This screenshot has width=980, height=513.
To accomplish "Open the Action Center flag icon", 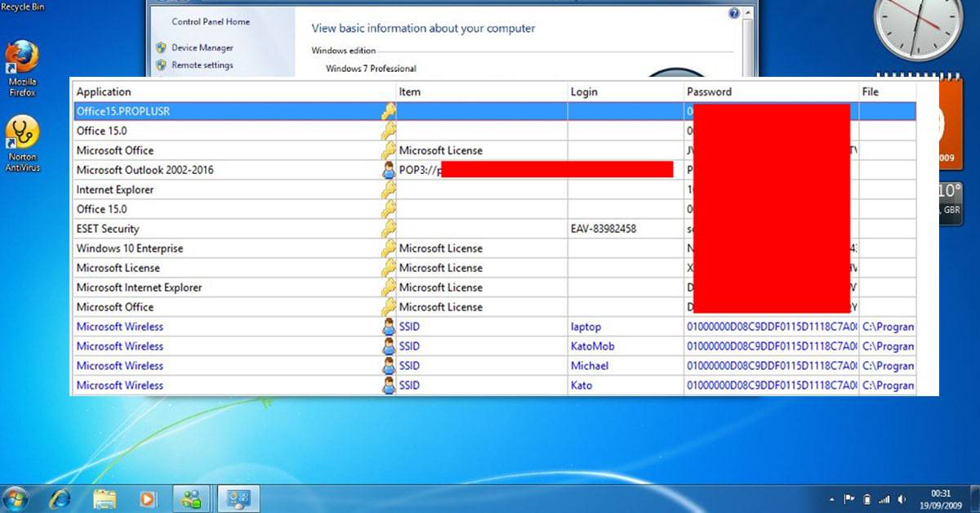I will (849, 498).
